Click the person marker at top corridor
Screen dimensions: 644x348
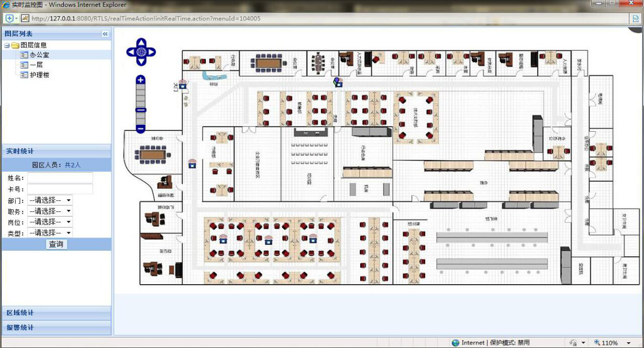pyautogui.click(x=338, y=82)
